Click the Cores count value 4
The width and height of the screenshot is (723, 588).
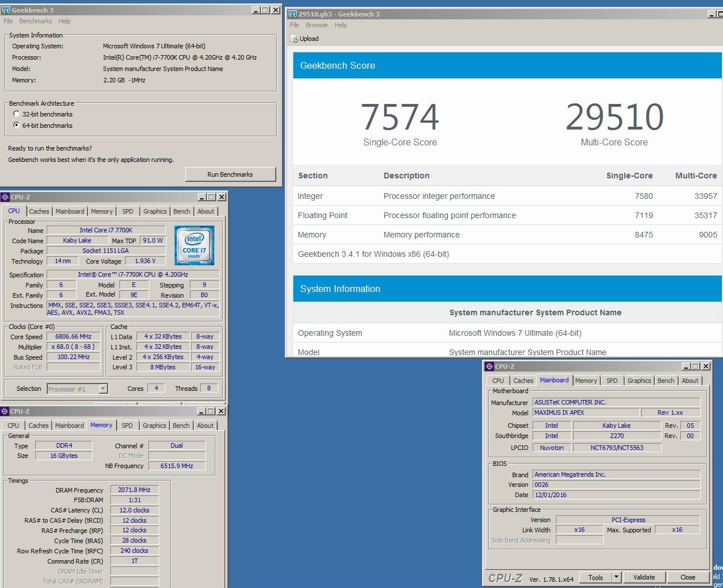[156, 388]
